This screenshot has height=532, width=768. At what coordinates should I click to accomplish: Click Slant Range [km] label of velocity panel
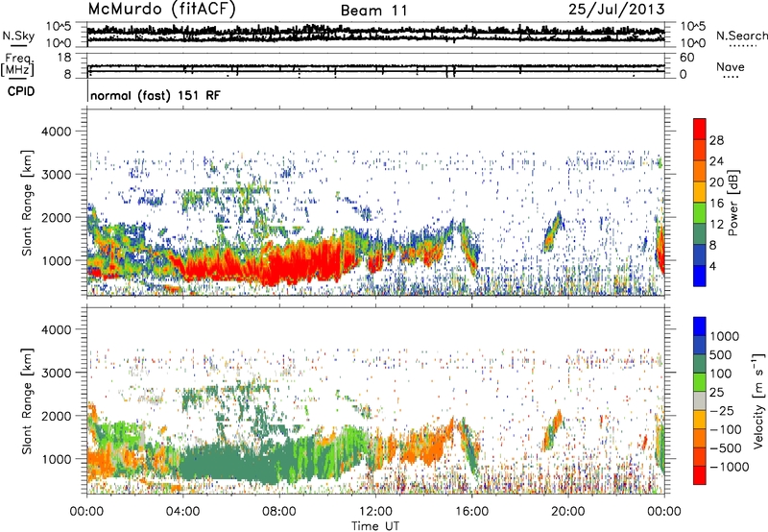27,400
